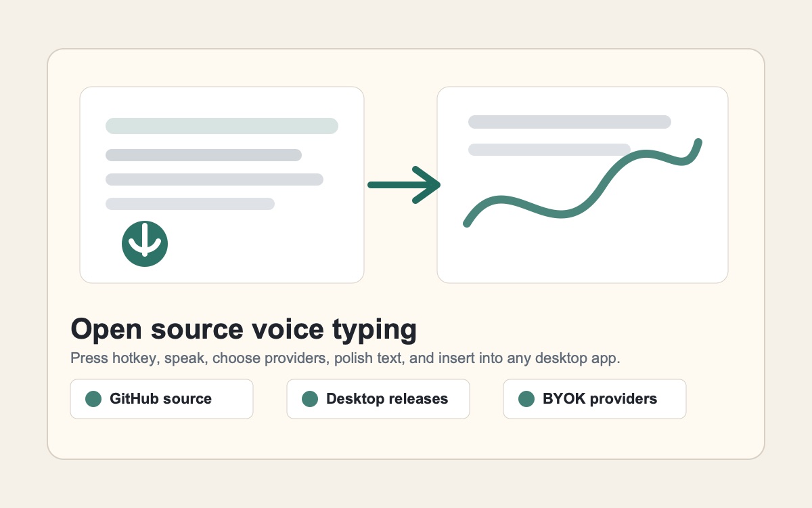The width and height of the screenshot is (812, 508).
Task: Open the Desktop releases button
Action: [x=378, y=399]
